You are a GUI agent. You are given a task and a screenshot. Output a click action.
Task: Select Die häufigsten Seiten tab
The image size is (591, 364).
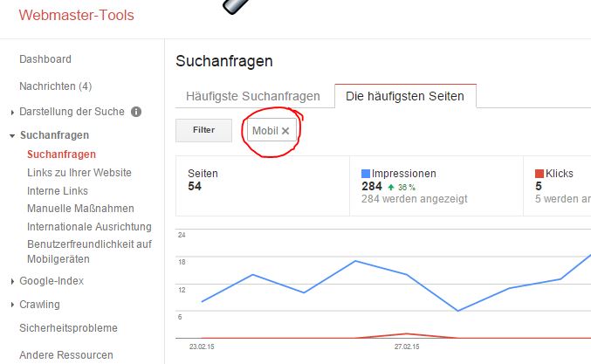coord(405,96)
